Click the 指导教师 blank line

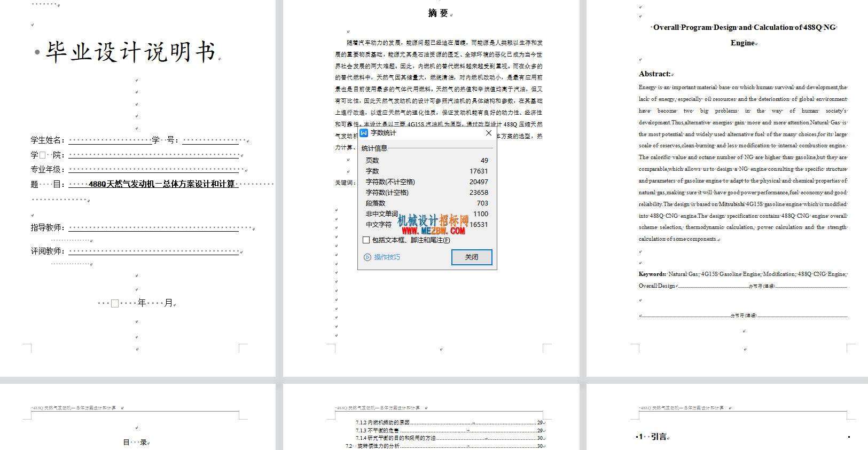[154, 227]
